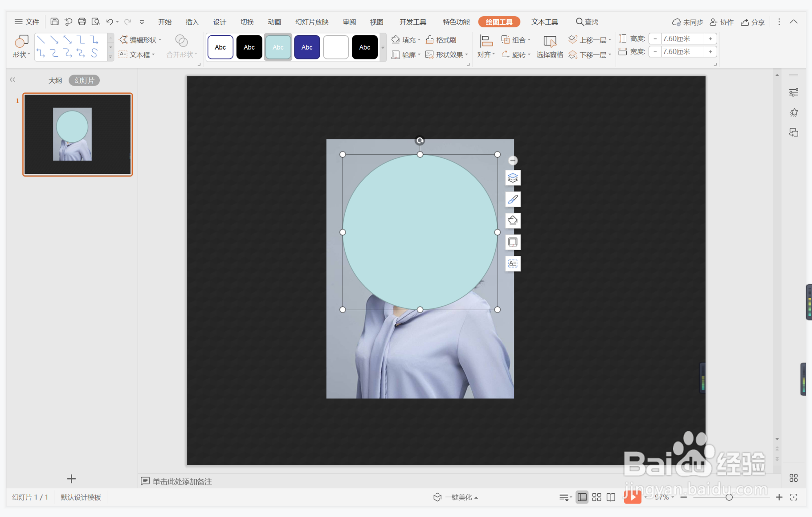
Task: Click the rotation handle above circle
Action: (420, 141)
